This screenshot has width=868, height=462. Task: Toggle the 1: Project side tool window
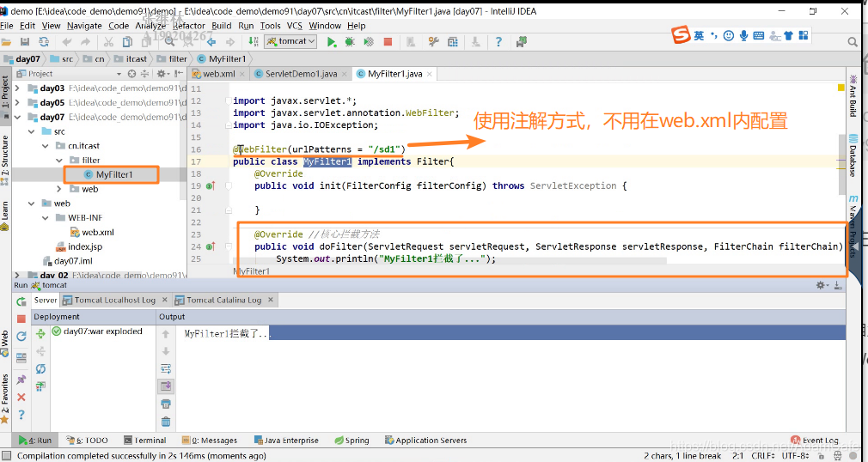pyautogui.click(x=5, y=95)
